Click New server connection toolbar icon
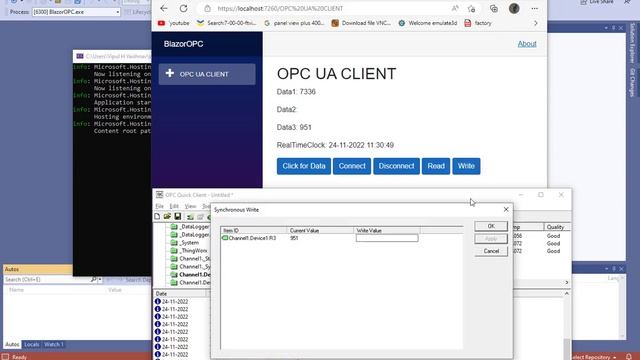This screenshot has width=640, height=360. [190, 217]
